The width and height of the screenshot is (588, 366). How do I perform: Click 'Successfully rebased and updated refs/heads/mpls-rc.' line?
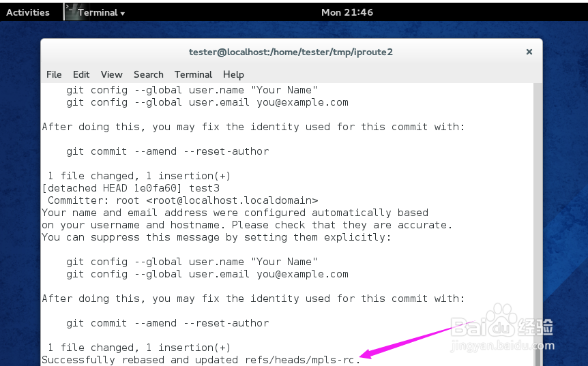click(201, 360)
